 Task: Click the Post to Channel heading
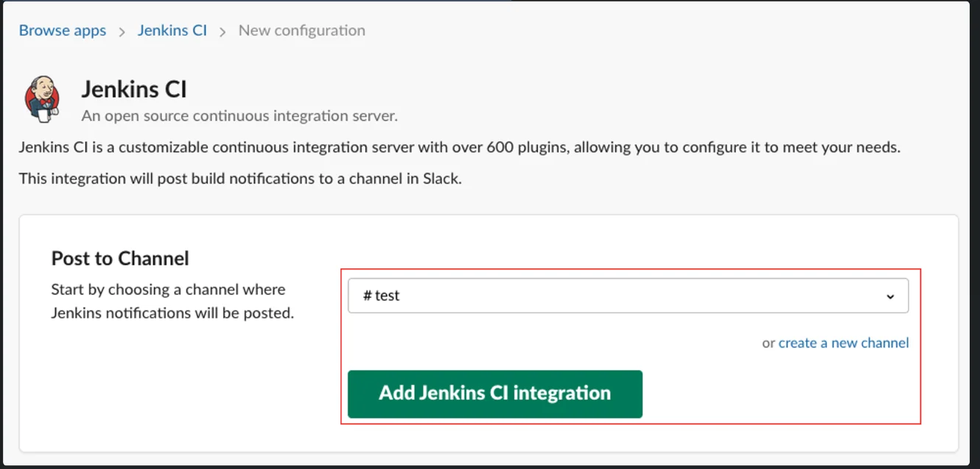click(x=120, y=258)
